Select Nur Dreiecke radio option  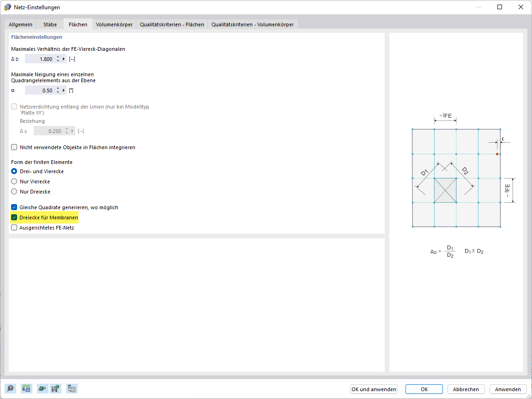pyautogui.click(x=14, y=192)
